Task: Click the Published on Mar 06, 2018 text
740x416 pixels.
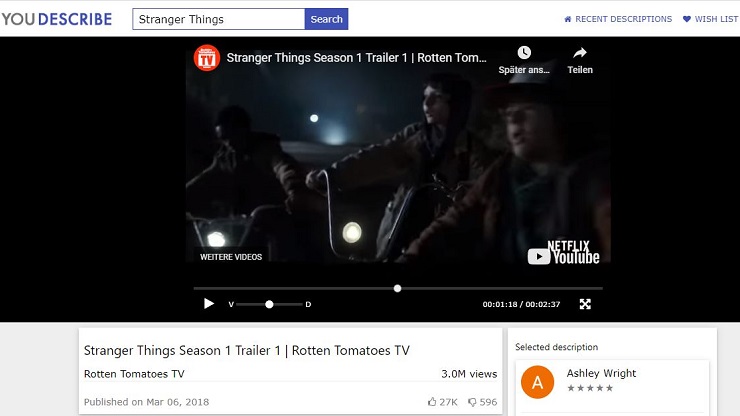Action: point(146,402)
